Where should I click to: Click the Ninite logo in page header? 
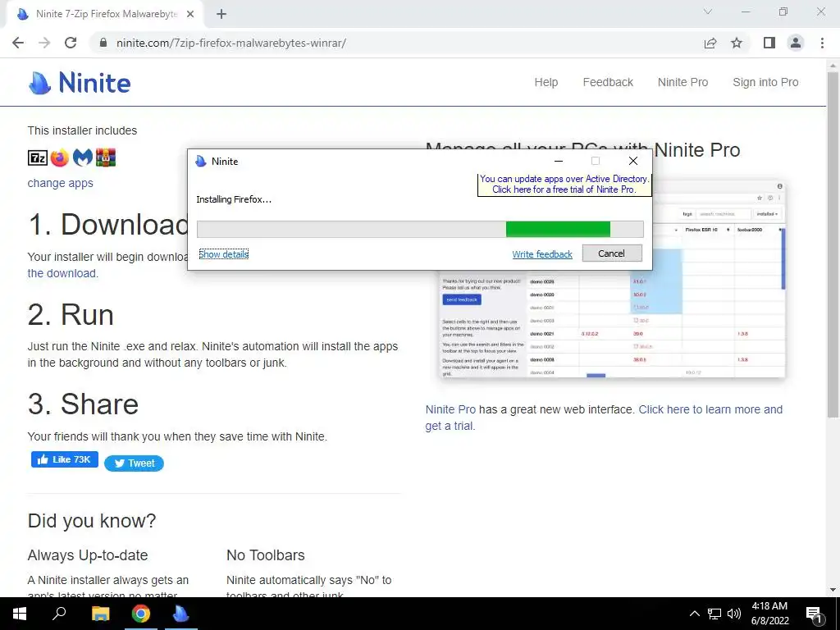pos(80,83)
